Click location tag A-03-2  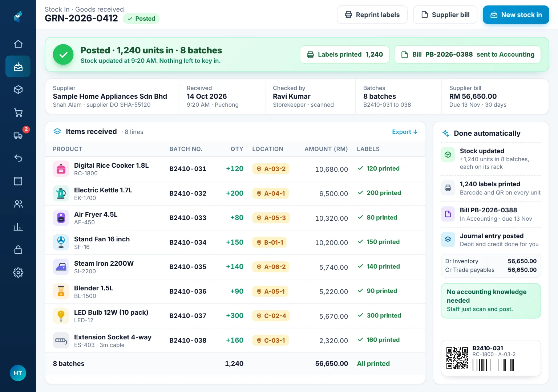pos(271,169)
